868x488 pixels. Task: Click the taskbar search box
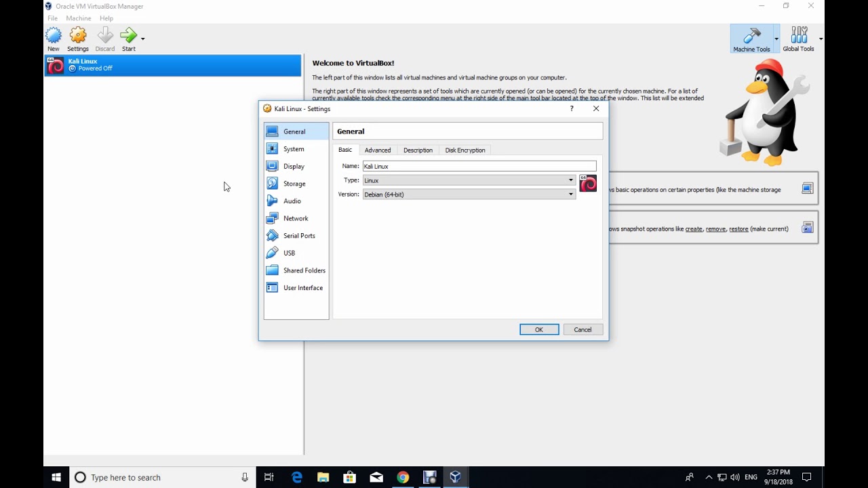tap(162, 477)
